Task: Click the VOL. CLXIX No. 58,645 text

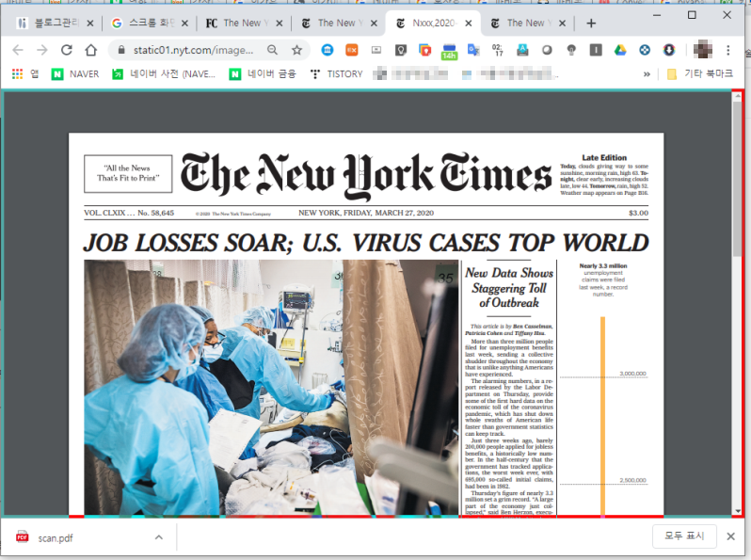Action: 129,213
